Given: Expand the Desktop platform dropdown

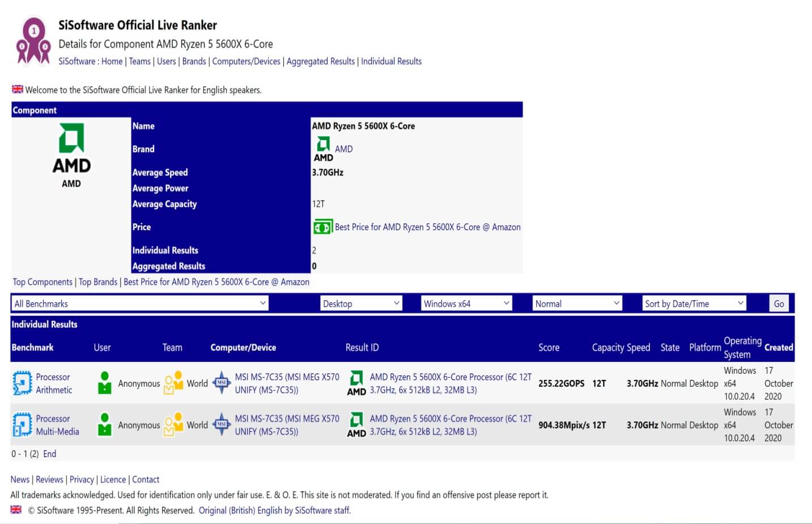Looking at the screenshot, I should pyautogui.click(x=361, y=303).
